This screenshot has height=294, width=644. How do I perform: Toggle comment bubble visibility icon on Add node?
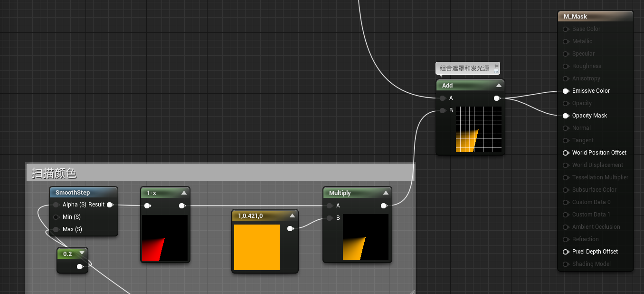pos(496,71)
